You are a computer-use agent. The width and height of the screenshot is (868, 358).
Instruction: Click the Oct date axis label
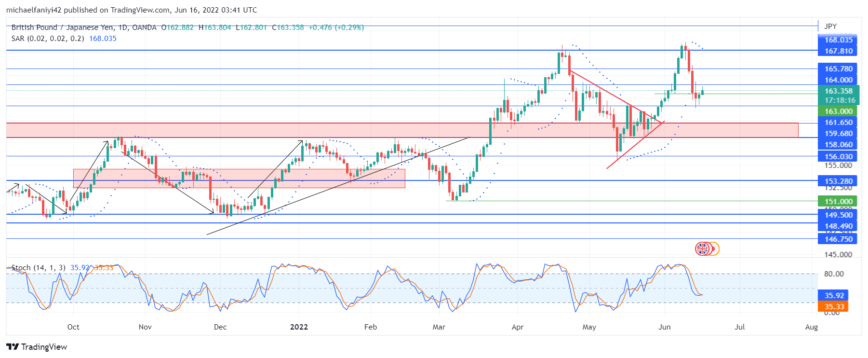pyautogui.click(x=73, y=327)
